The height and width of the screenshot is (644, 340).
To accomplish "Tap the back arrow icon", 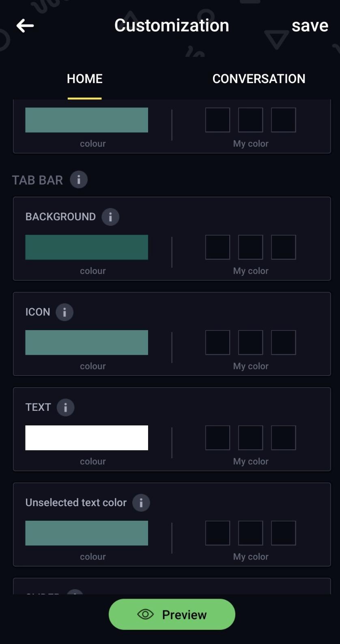I will [x=25, y=26].
